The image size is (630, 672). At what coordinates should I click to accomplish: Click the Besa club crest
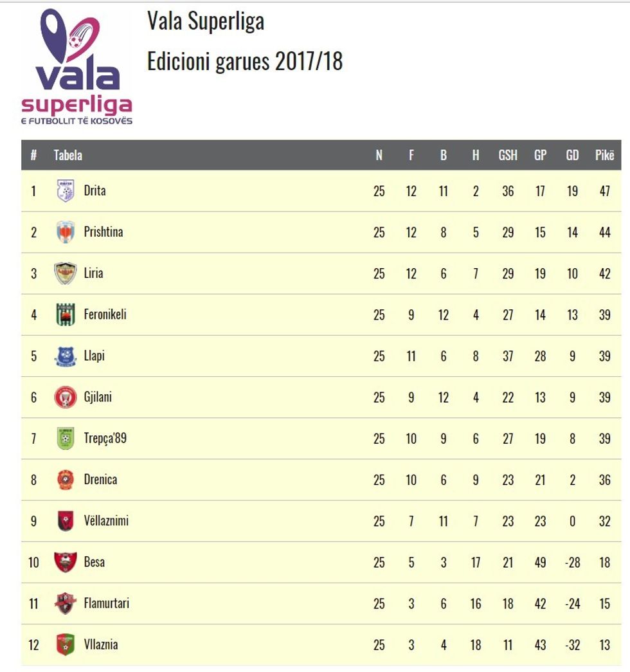[x=66, y=562]
